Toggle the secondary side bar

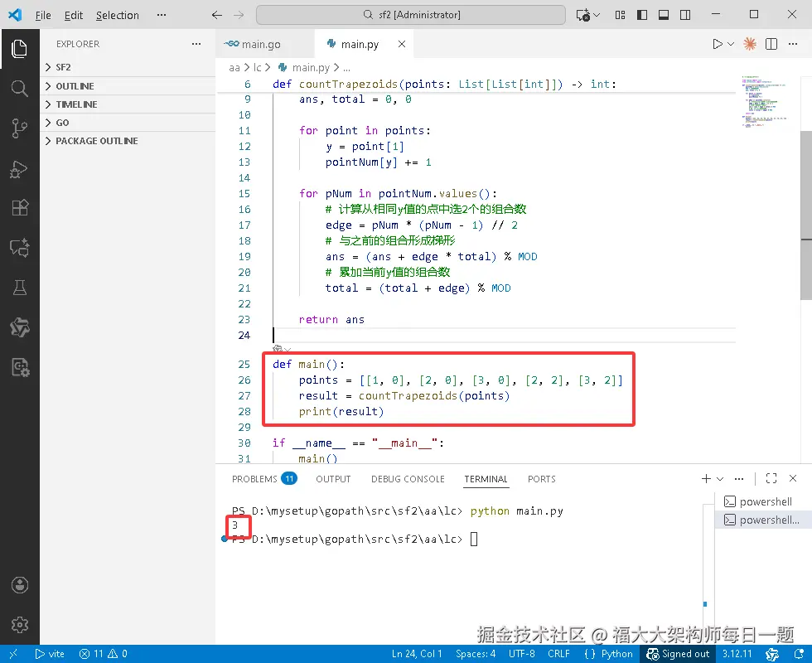coord(685,15)
